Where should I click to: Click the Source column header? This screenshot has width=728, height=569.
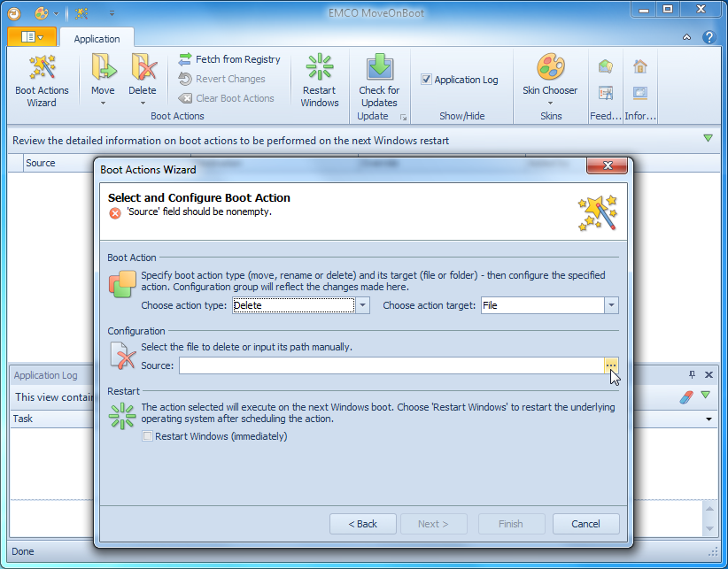point(58,163)
